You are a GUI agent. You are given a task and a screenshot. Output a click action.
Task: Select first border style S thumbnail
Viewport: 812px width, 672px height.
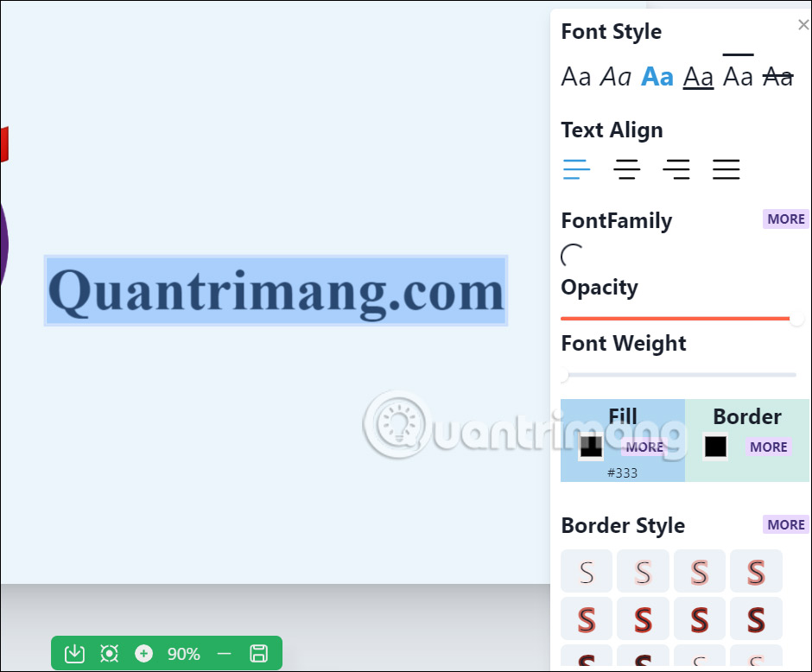(x=587, y=571)
